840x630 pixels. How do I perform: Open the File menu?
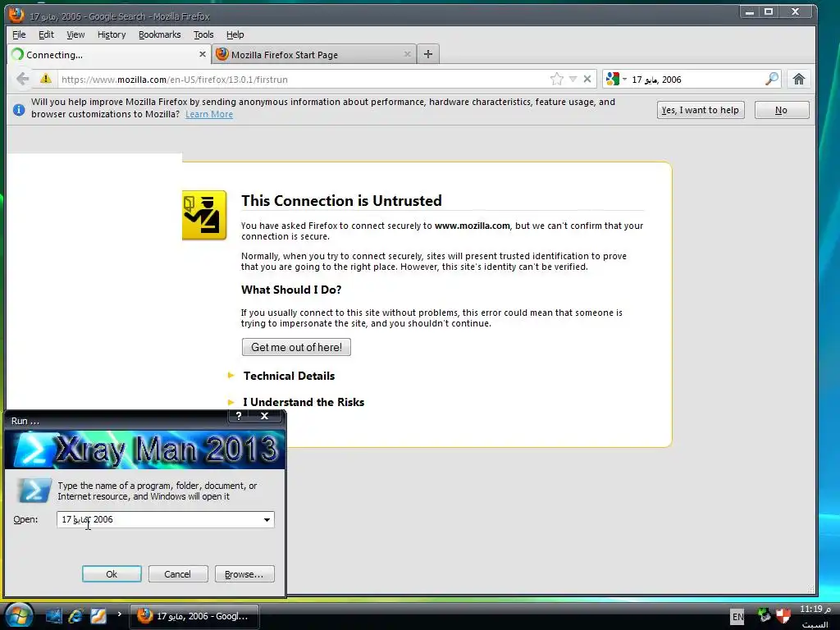19,34
